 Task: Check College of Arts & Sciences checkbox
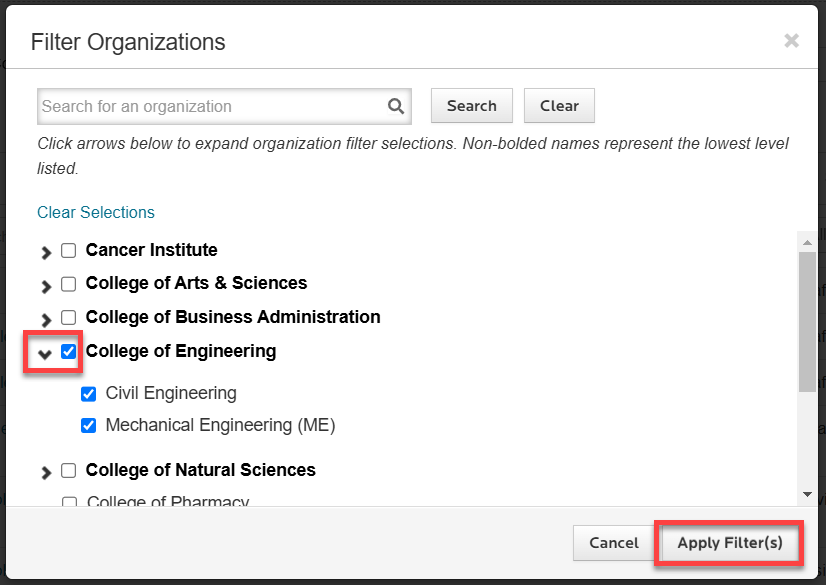[69, 284]
